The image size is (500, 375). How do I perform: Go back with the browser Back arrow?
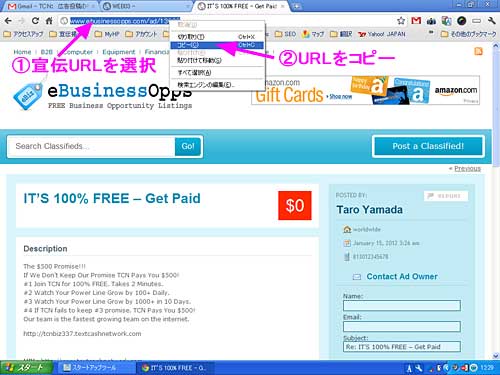coord(8,21)
